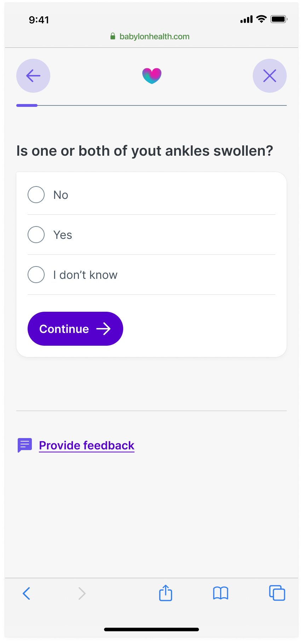Tap the babylonhealth.com address bar
Image resolution: width=303 pixels, height=644 pixels.
point(154,36)
